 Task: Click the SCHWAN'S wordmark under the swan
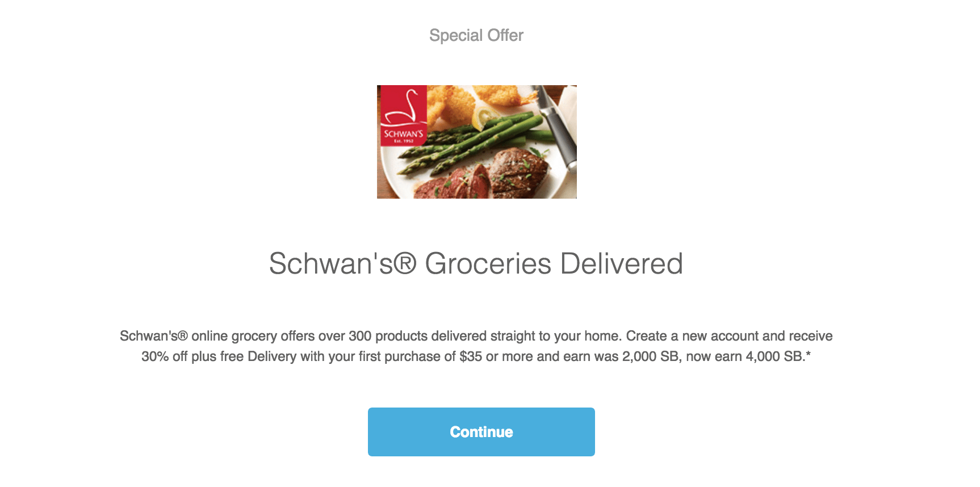(403, 134)
